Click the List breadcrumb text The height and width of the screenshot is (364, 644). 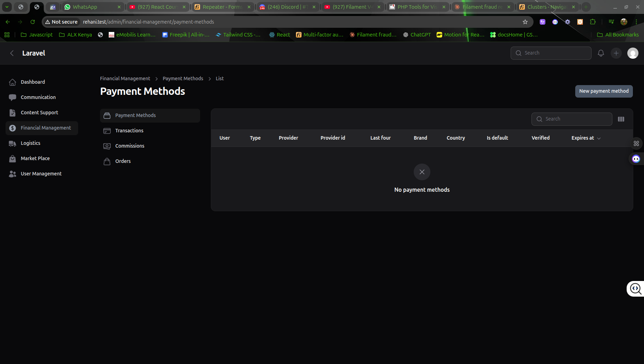coord(220,78)
